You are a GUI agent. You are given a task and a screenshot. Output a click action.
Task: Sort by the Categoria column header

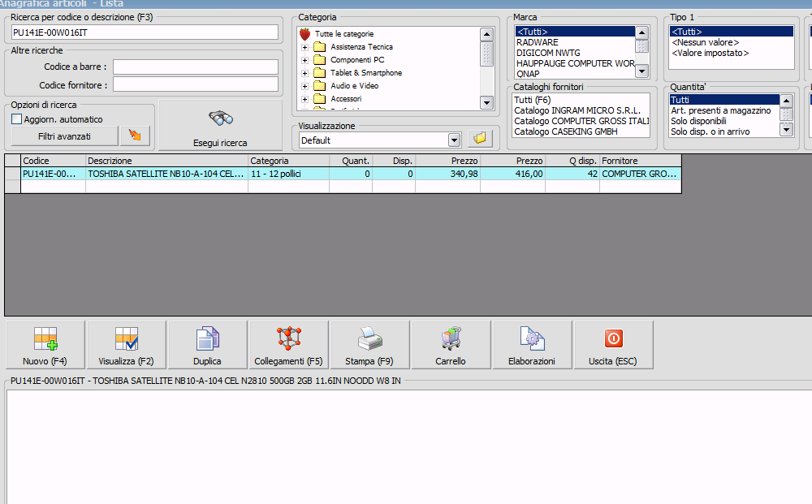[288, 161]
